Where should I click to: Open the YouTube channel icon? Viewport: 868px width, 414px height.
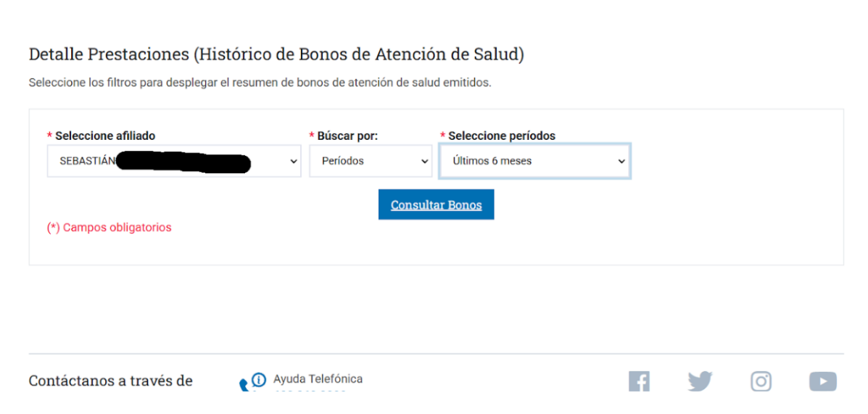pyautogui.click(x=822, y=381)
